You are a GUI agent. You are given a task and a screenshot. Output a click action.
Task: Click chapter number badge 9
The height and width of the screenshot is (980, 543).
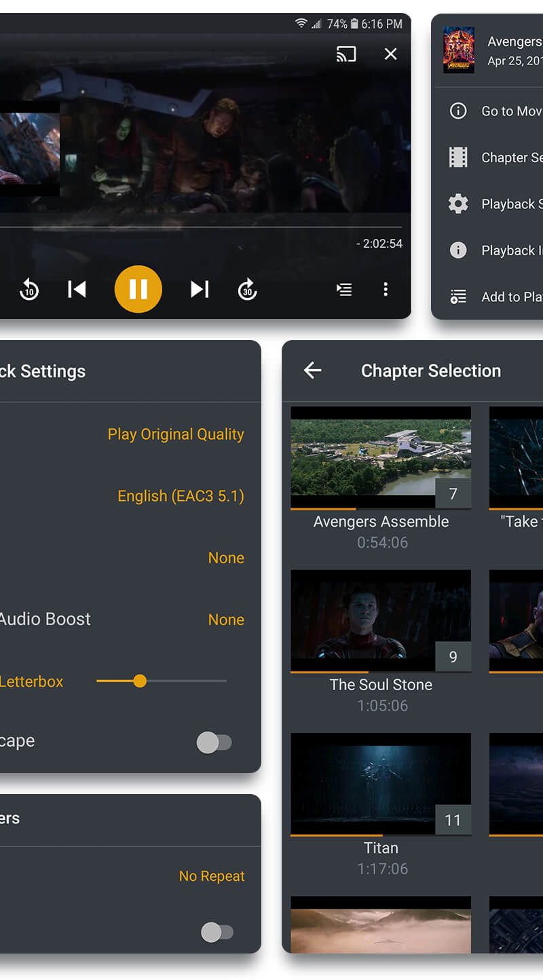point(453,656)
